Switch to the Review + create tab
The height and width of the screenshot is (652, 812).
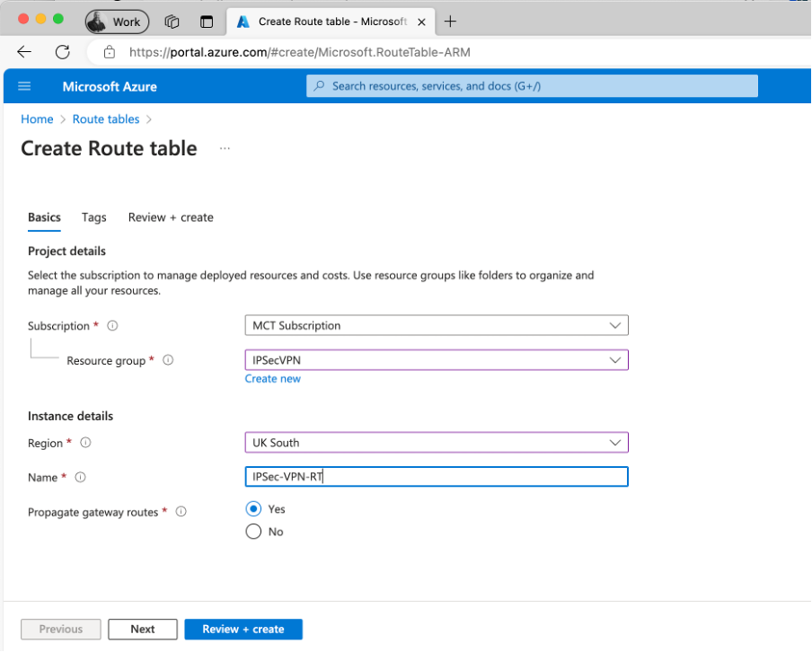pyautogui.click(x=171, y=217)
